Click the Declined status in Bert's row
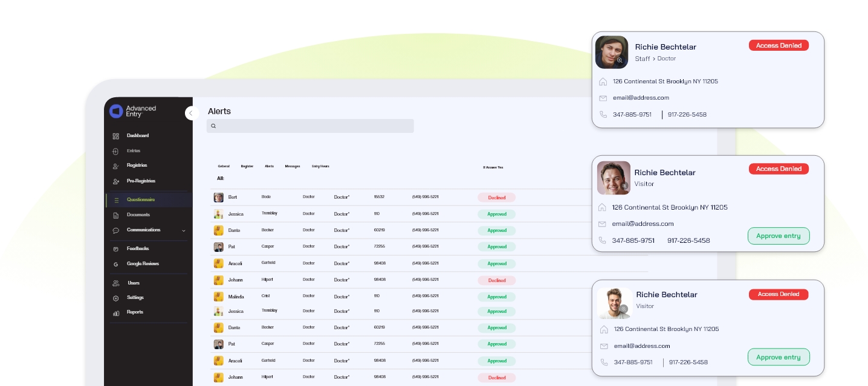This screenshot has width=868, height=386. coord(496,198)
